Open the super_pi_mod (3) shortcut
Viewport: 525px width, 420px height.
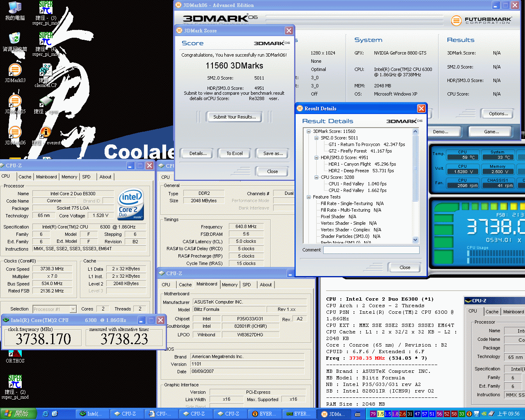[x=46, y=13]
